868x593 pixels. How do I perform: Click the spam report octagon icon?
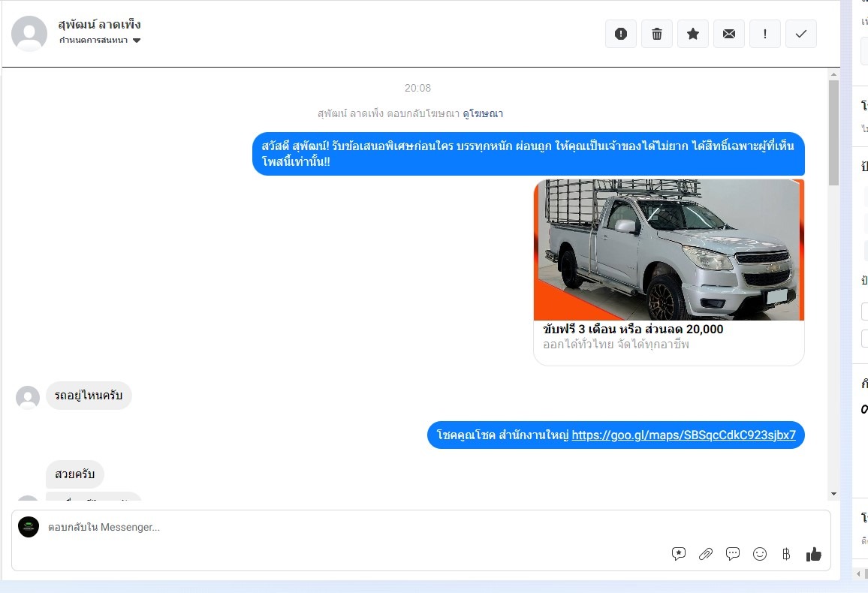(x=620, y=34)
